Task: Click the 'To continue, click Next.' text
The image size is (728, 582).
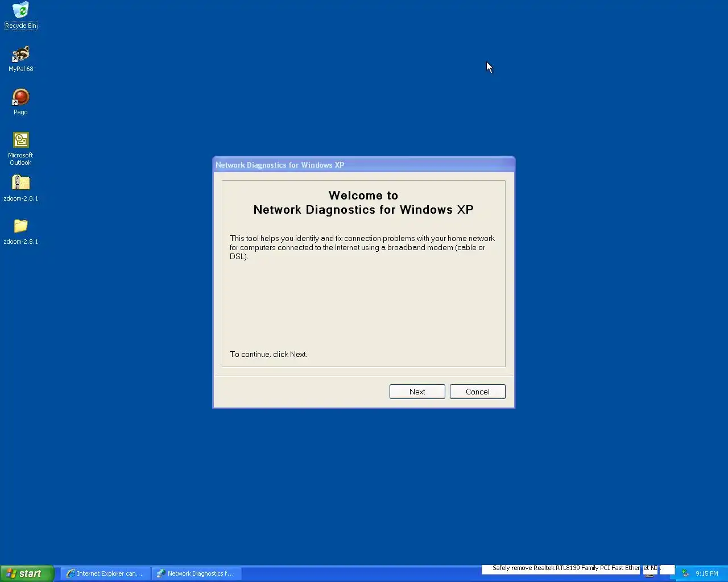Action: 268,354
